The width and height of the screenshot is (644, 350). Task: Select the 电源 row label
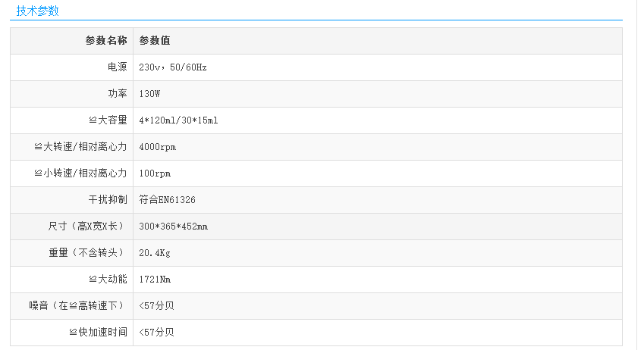point(117,67)
